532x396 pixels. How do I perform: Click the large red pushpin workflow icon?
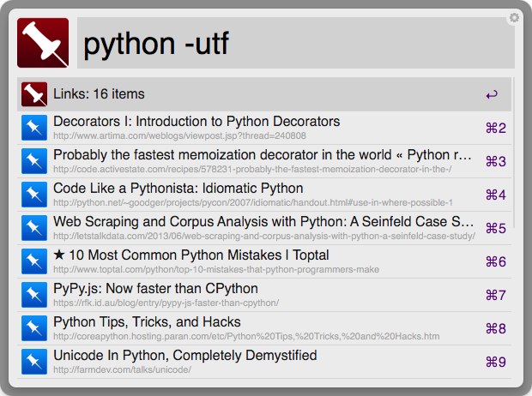[43, 43]
